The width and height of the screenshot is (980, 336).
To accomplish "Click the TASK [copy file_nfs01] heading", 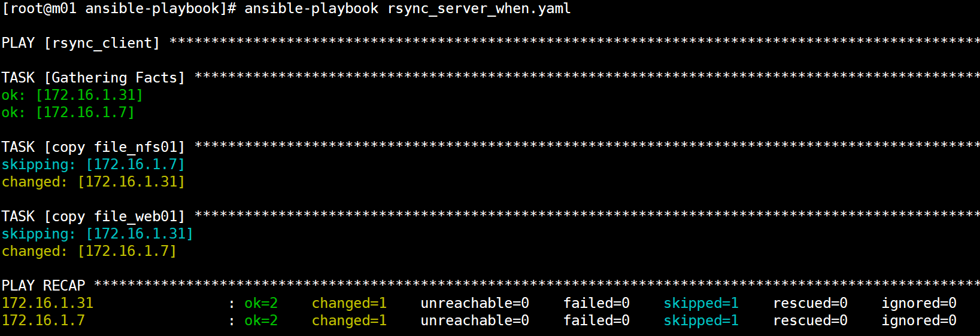I will [x=93, y=147].
